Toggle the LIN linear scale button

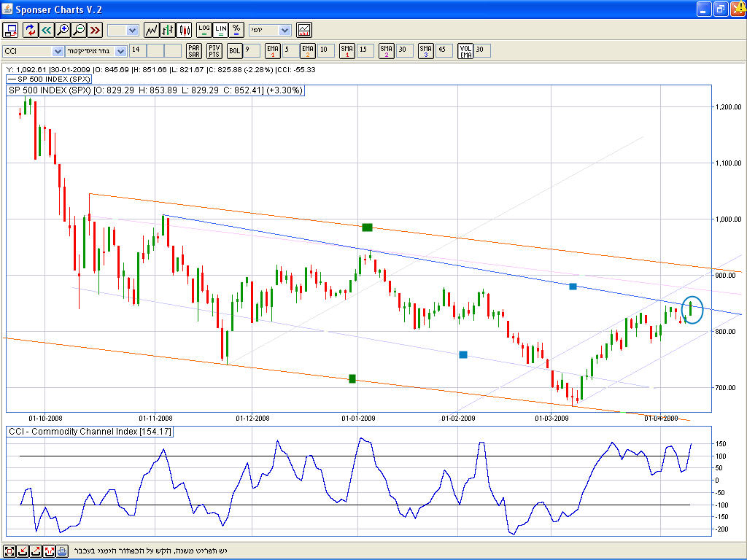pyautogui.click(x=220, y=30)
